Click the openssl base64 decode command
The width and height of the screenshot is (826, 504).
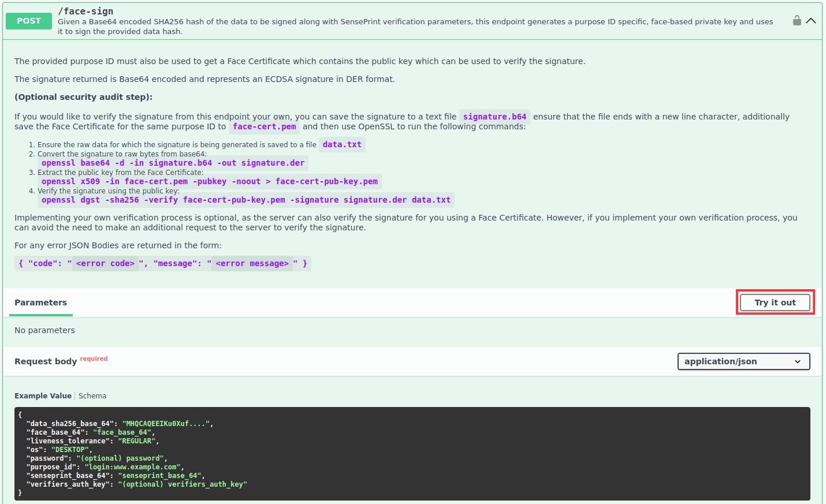pos(173,163)
